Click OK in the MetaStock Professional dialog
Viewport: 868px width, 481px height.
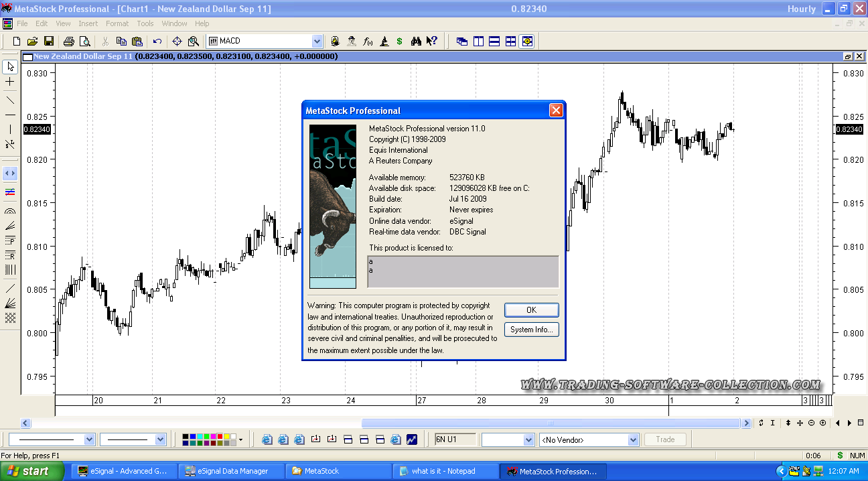[x=531, y=310]
